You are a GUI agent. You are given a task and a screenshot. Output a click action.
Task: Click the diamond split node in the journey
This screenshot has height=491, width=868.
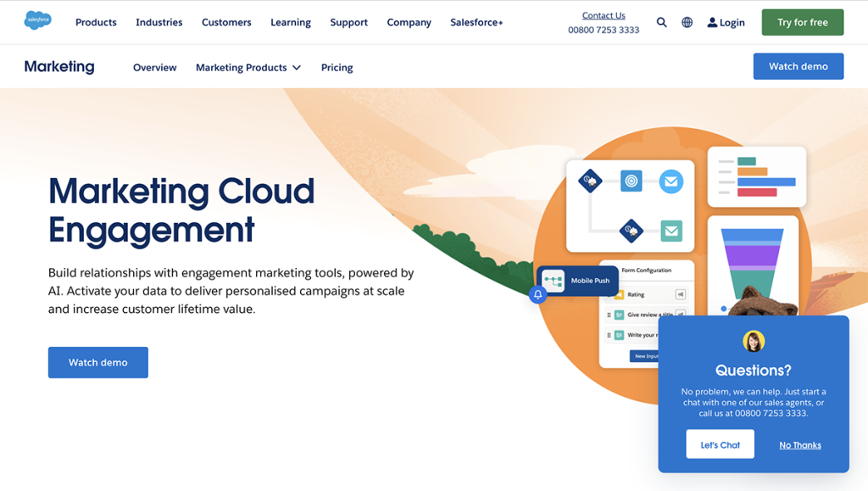coord(591,181)
